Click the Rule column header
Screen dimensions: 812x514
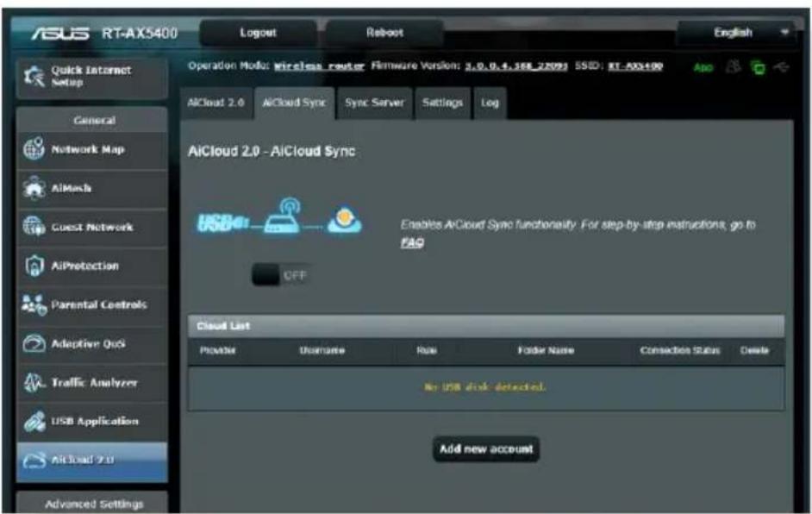click(x=426, y=351)
